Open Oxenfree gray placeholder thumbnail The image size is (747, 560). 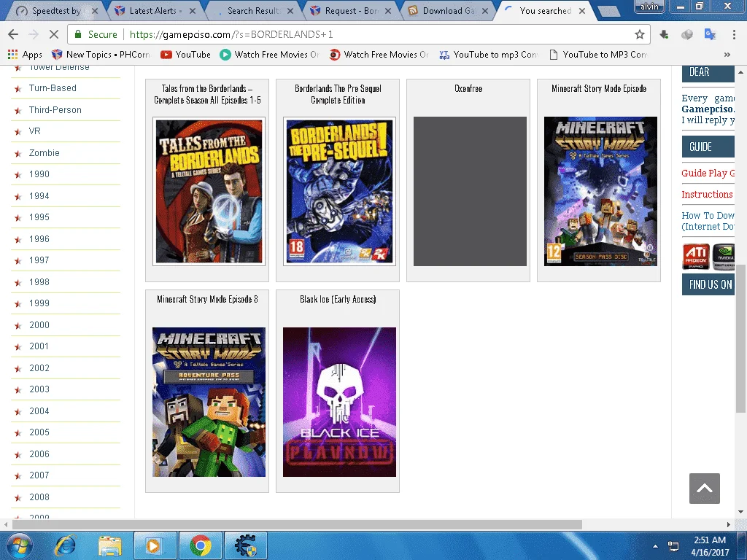(x=471, y=192)
